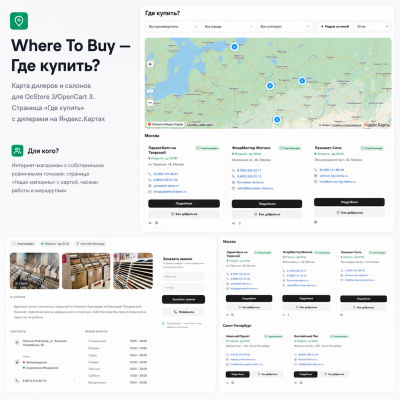Click the 'Нижний Новгород' city chip on the salon detail page
This screenshot has width=400, height=400.
pos(90,244)
